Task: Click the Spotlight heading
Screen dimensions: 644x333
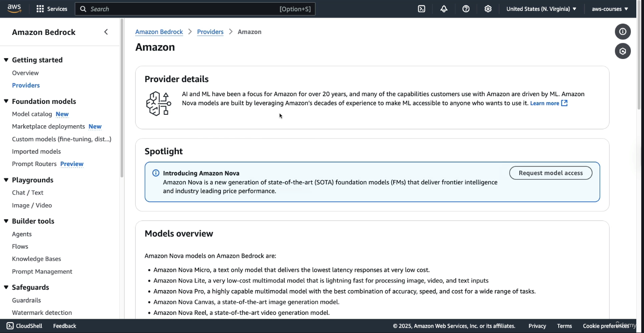Action: [x=164, y=151]
